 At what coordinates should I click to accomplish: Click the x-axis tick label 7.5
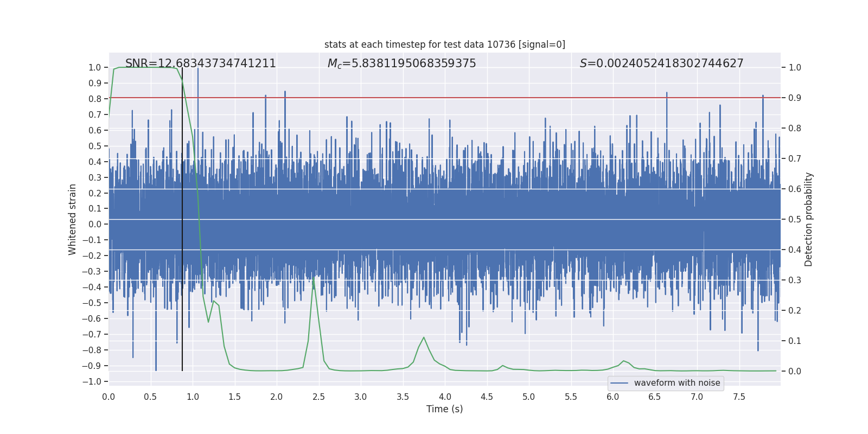739,397
